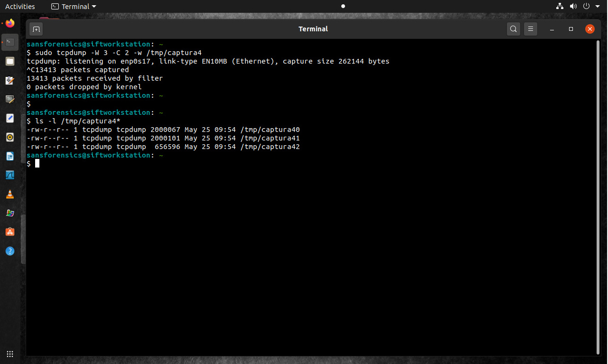Launch Wireshark from the dock
Image resolution: width=608 pixels, height=364 pixels.
coord(10,175)
